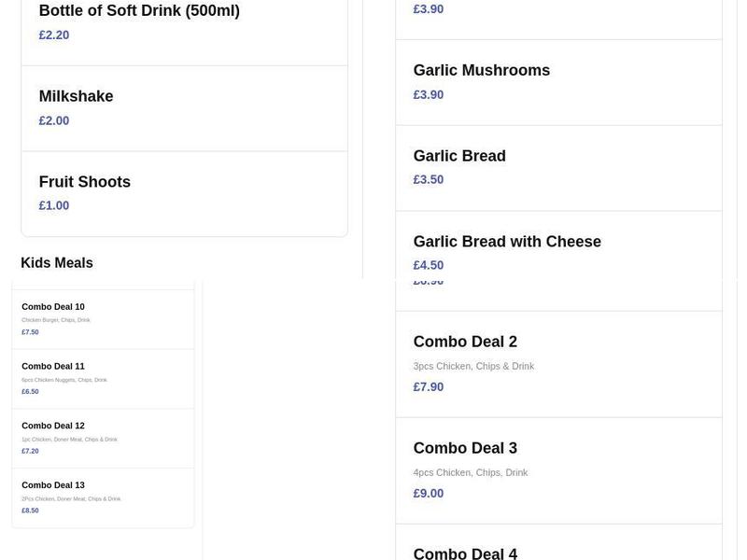Click the Kids Meals section heading
747x560 pixels.
(56, 262)
